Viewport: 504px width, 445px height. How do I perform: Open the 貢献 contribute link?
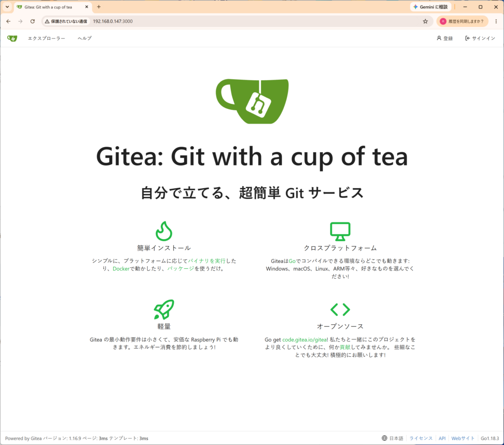[x=345, y=347]
